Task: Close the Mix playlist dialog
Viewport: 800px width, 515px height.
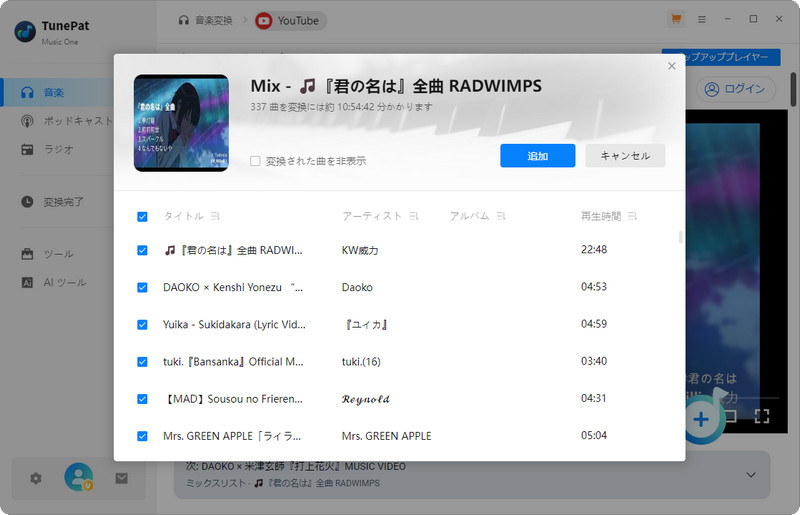Action: [672, 66]
